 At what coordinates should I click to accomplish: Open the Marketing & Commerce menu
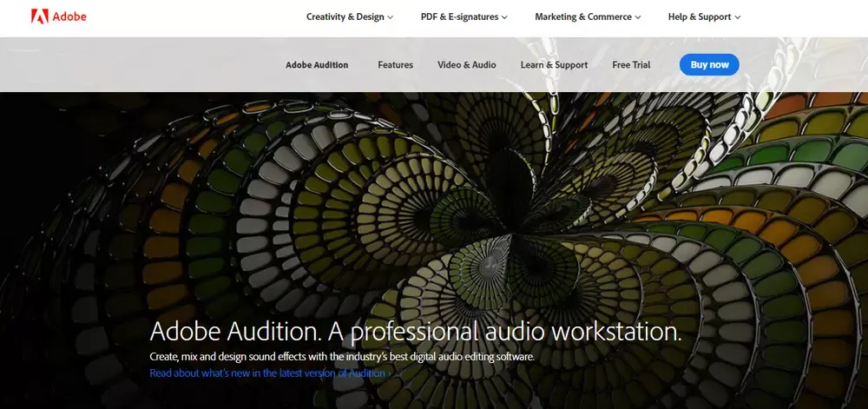click(582, 16)
